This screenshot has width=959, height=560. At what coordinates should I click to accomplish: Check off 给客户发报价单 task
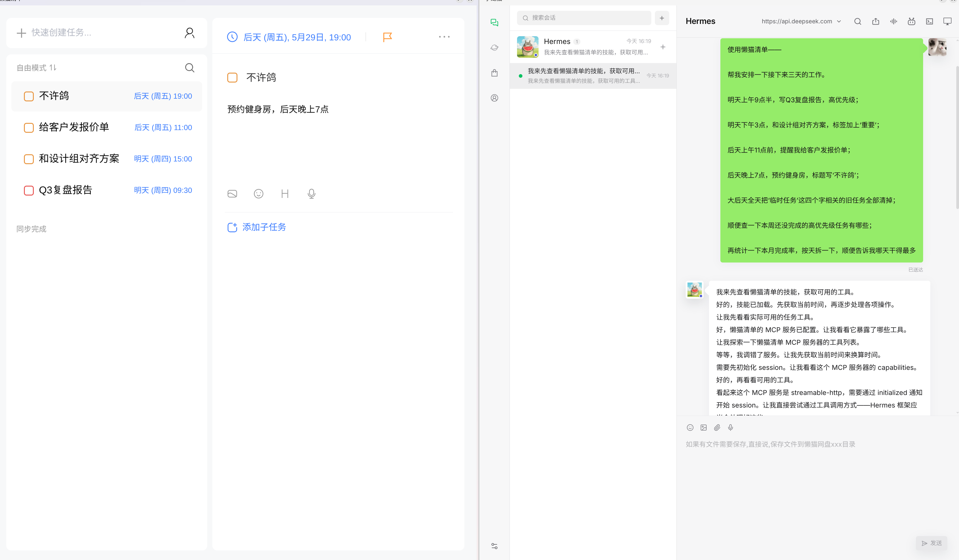(x=29, y=127)
